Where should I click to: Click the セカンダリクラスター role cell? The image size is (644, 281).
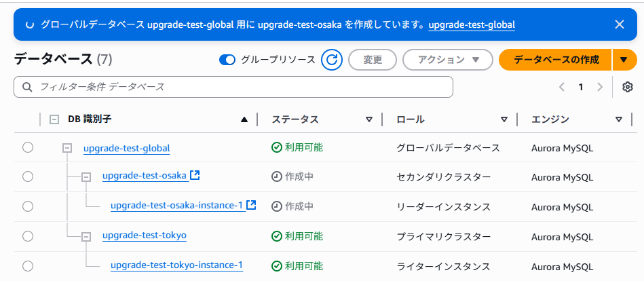point(444,177)
